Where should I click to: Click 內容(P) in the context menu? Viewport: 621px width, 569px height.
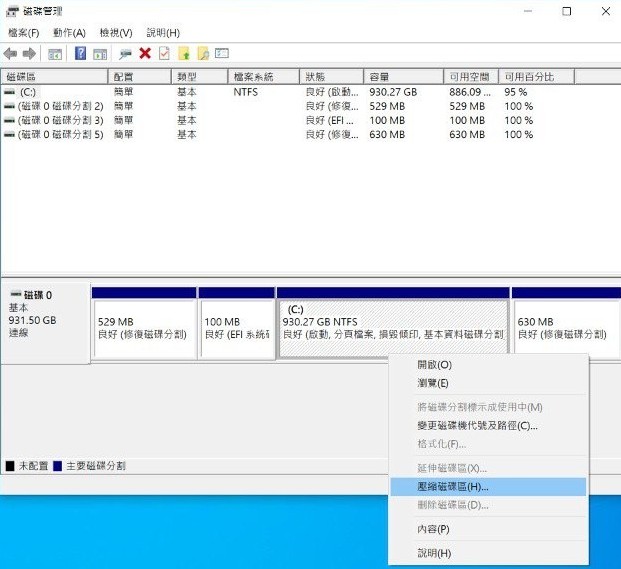tap(433, 529)
